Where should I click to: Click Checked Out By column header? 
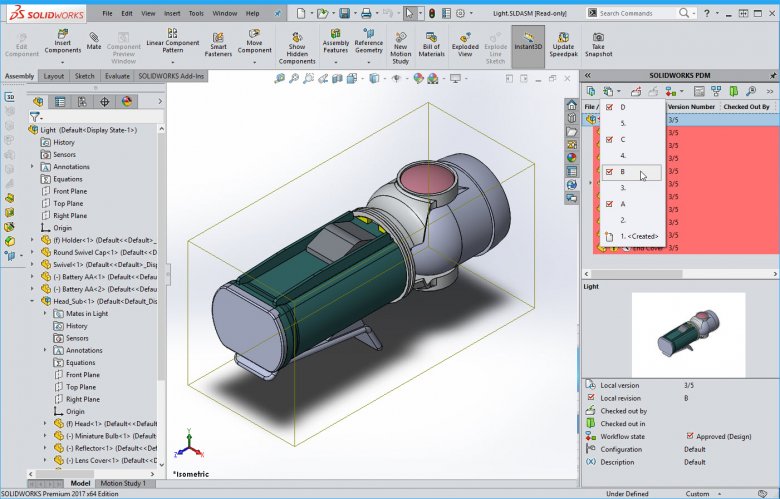(x=746, y=106)
